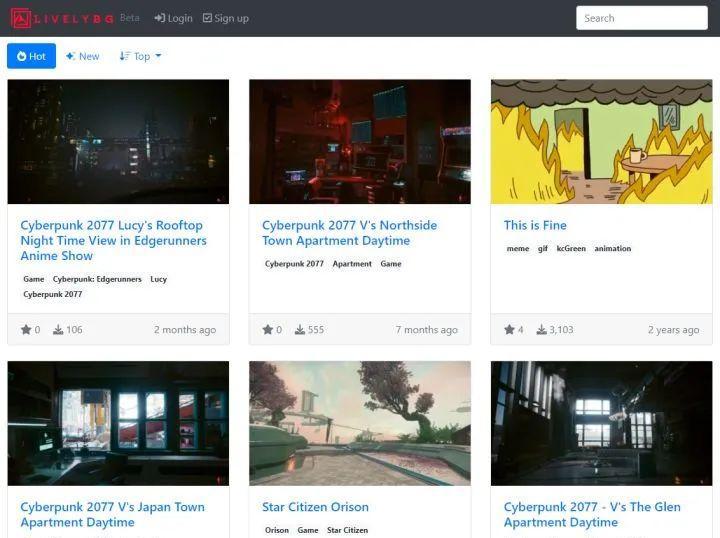Select Cyberpunk 2077 tag on Northside Apartment card
Screen dimensions: 720x538
point(294,264)
